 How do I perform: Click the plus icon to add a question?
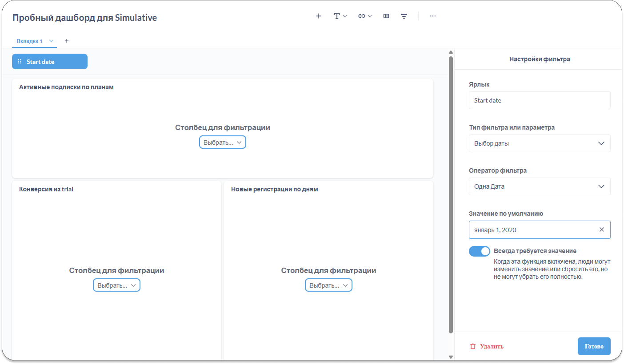[x=318, y=16]
